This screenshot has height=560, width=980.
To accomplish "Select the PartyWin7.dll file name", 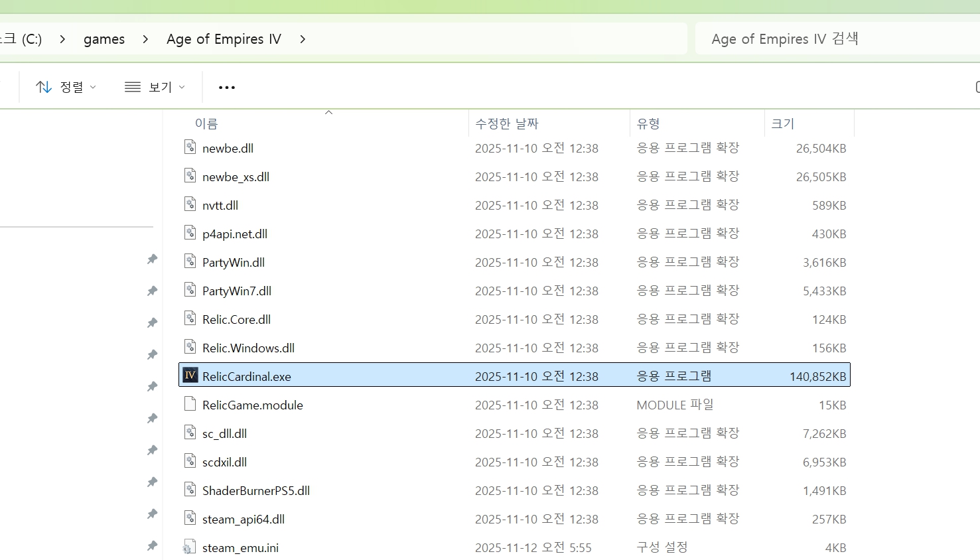I will point(237,291).
